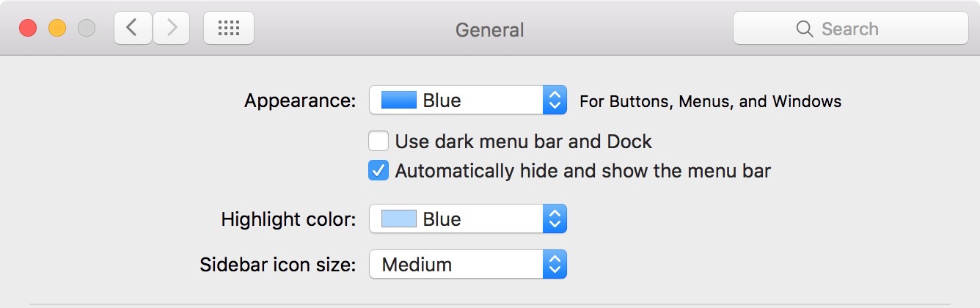
Task: Click the Appearance dropdown stepper arrows
Action: pyautogui.click(x=555, y=100)
